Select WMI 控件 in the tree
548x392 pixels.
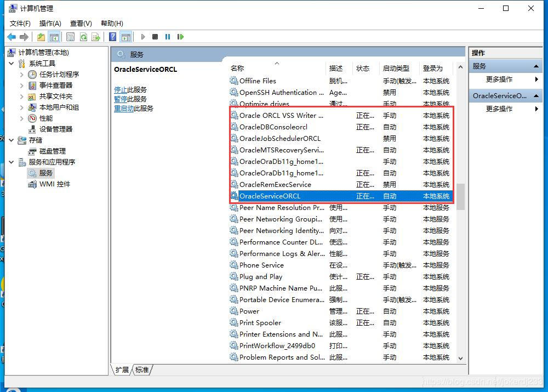click(x=55, y=184)
